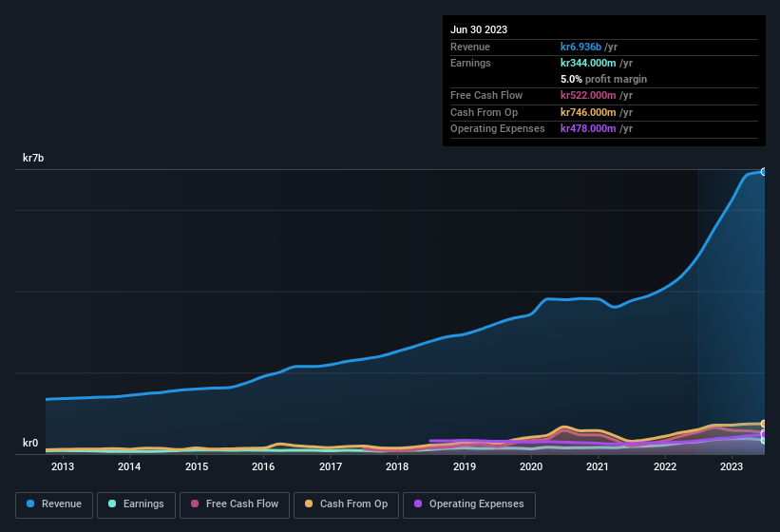Click the 2023 x-axis label
The image size is (780, 532).
pos(732,466)
